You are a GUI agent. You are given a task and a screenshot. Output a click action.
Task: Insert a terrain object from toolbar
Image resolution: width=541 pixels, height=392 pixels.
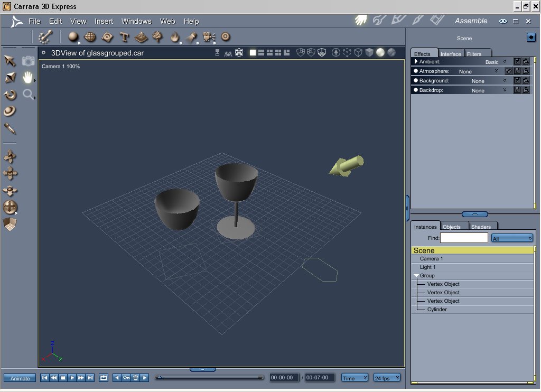(x=141, y=37)
